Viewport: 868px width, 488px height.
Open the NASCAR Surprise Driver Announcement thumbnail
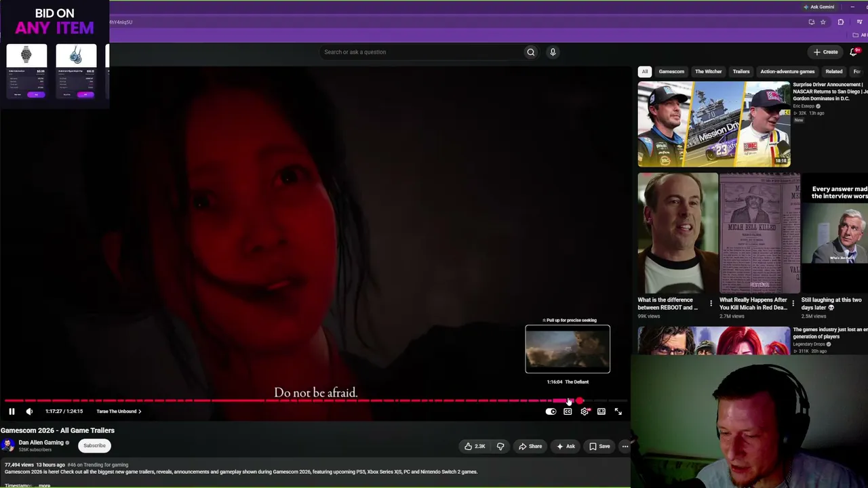coord(714,124)
